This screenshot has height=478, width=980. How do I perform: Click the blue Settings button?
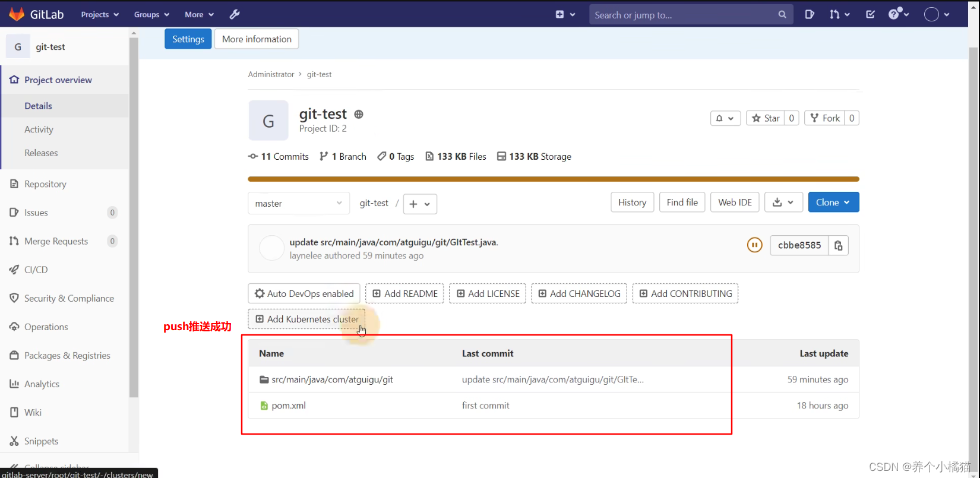[188, 39]
